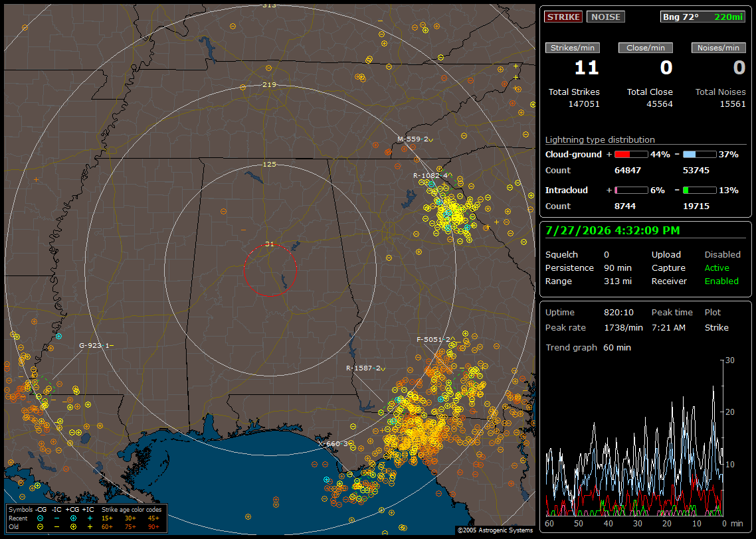Click the Uptime value 820:10
Screen dimensions: 756x539
(618, 313)
